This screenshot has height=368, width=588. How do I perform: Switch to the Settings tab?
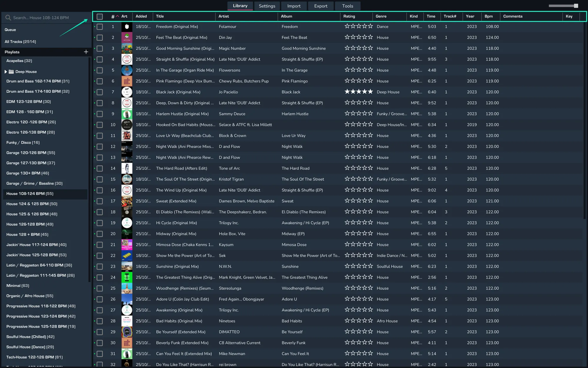point(267,6)
